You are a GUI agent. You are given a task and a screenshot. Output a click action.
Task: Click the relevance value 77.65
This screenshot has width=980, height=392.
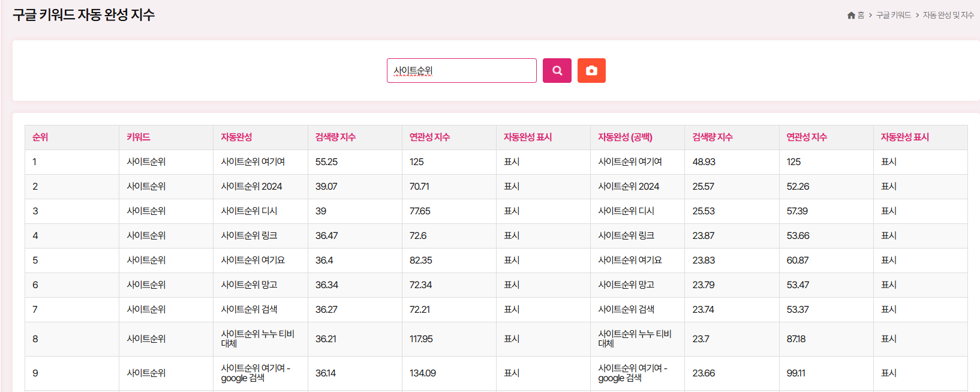(x=420, y=211)
